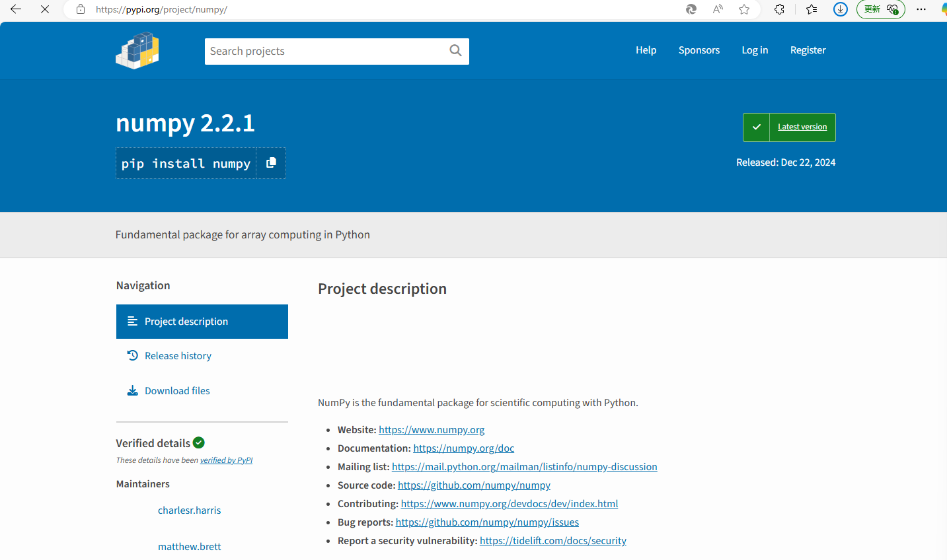Screen dimensions: 947x560
Task: Open https://www.numpy.org website link
Action: 432,430
